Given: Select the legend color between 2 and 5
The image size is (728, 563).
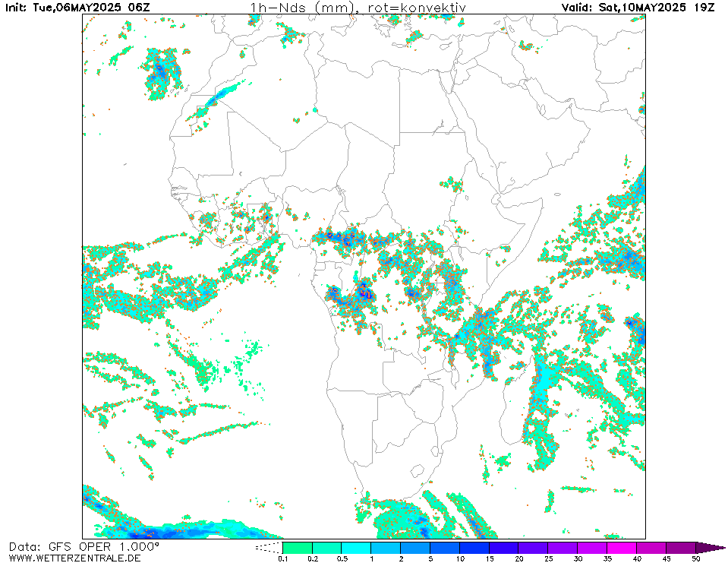Looking at the screenshot, I should (415, 548).
